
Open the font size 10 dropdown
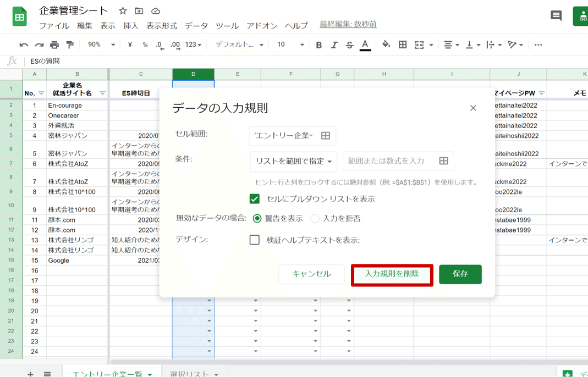click(x=290, y=45)
